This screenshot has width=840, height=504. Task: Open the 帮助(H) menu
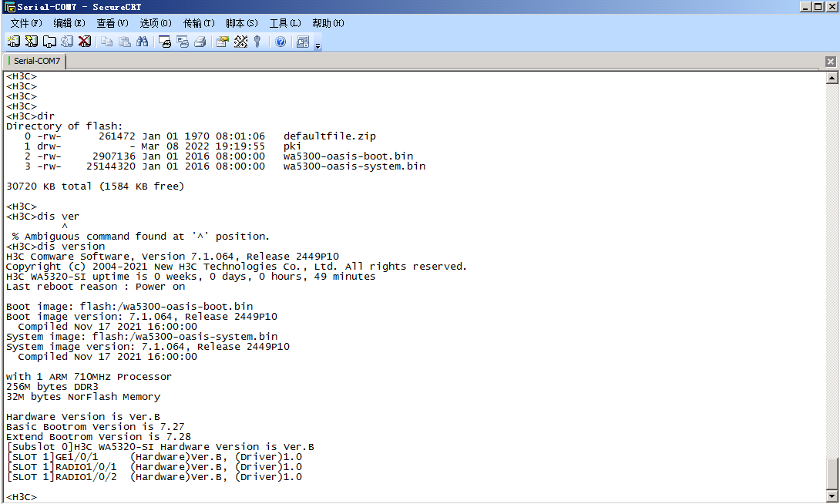tap(328, 23)
